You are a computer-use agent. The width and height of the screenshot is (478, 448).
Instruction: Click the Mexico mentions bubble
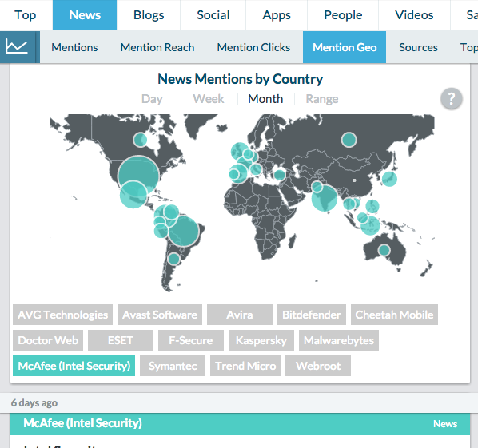[133, 194]
